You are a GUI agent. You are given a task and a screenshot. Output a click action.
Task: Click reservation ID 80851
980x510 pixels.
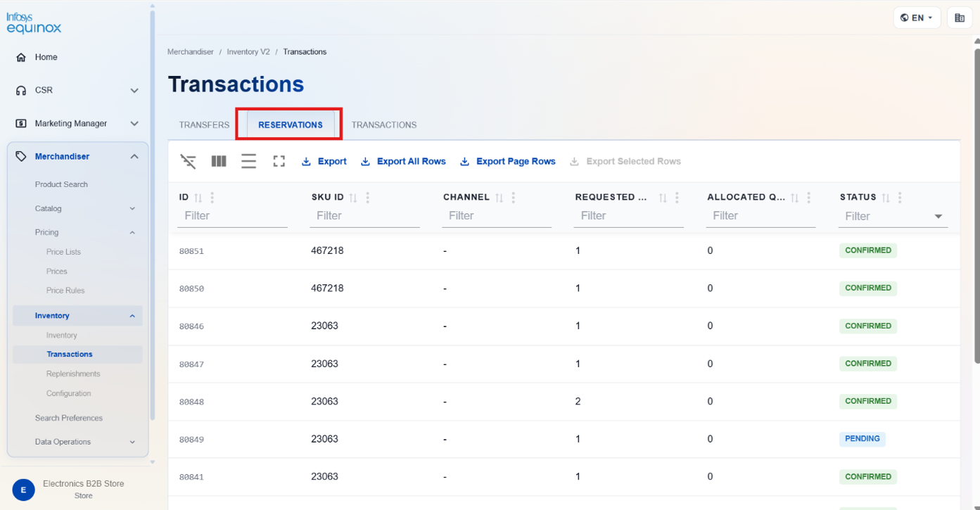coord(191,252)
